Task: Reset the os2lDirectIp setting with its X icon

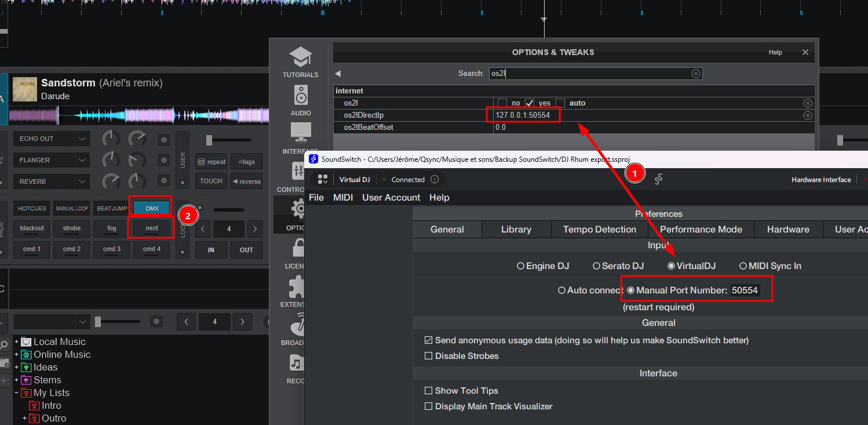Action: point(807,115)
